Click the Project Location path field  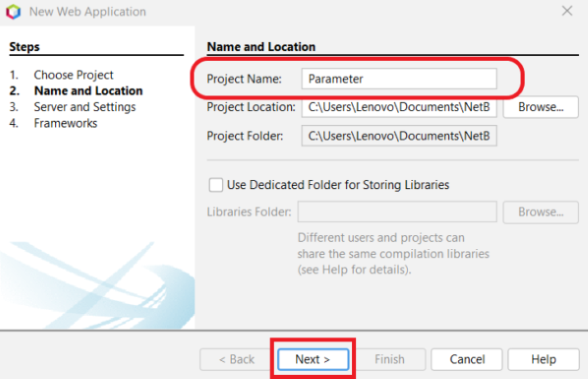coord(399,107)
